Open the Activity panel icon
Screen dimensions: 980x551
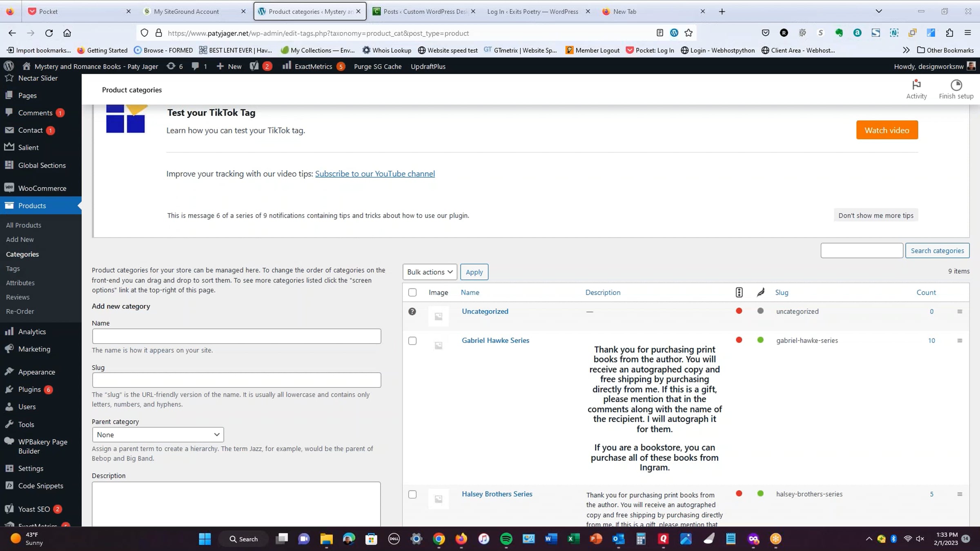pyautogui.click(x=916, y=85)
